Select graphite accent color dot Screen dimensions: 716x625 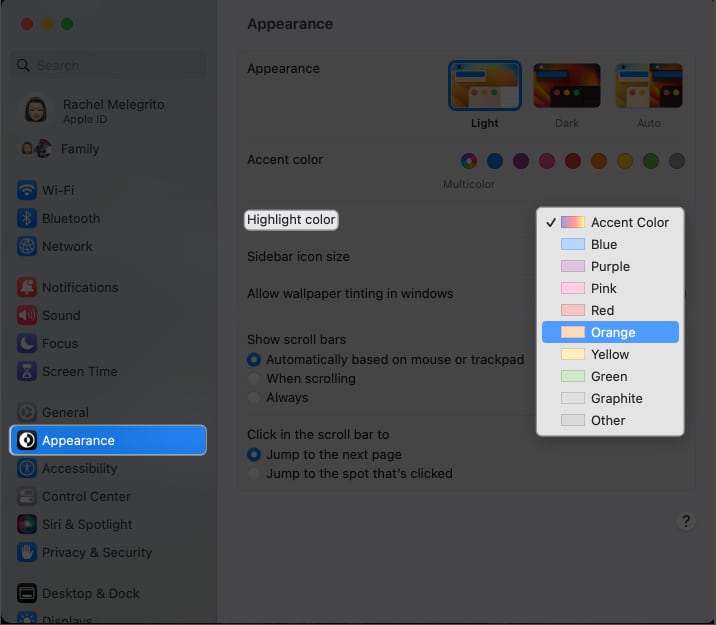[677, 161]
